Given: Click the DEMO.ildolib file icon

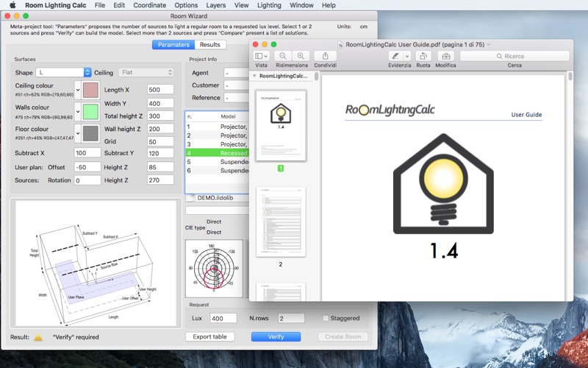Looking at the screenshot, I should click(191, 198).
